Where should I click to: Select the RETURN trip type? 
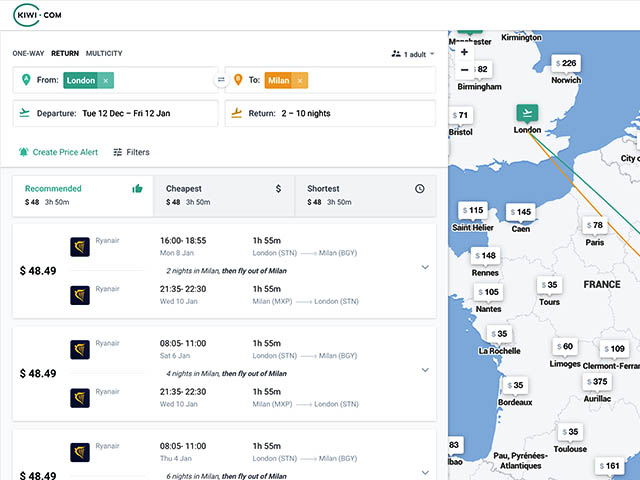coord(65,53)
